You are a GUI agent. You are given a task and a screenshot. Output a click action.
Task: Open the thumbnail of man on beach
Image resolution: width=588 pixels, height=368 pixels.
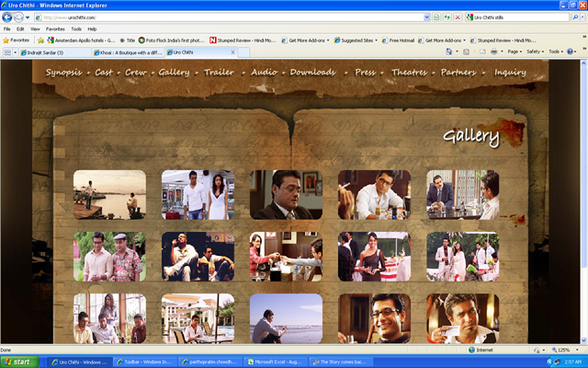point(286,318)
